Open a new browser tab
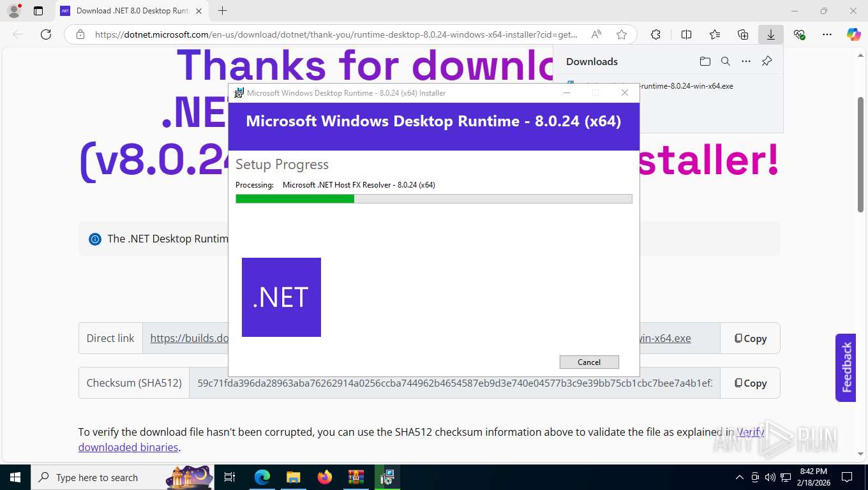The width and height of the screenshot is (868, 490). [x=222, y=10]
